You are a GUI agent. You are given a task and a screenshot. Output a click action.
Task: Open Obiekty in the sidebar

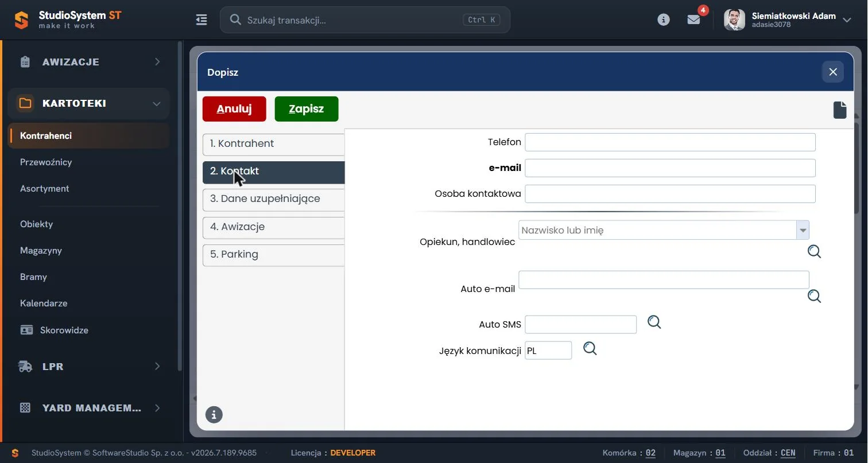[x=36, y=224]
